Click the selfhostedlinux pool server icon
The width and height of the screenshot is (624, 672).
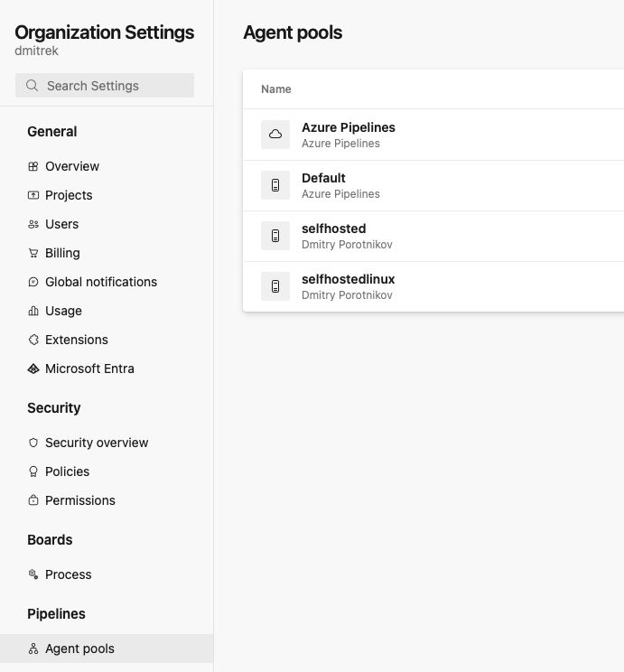pyautogui.click(x=275, y=286)
